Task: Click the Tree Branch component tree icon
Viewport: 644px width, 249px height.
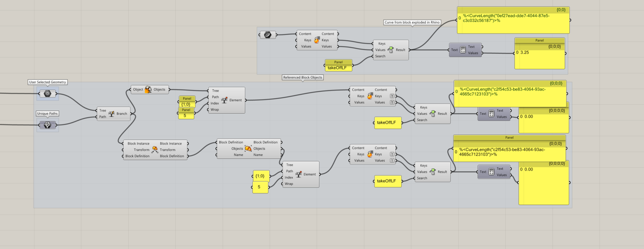Action: [x=112, y=114]
